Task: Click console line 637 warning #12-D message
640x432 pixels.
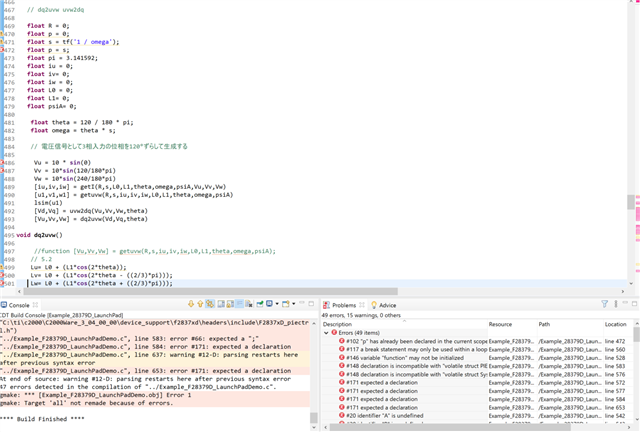Action: [x=149, y=359]
